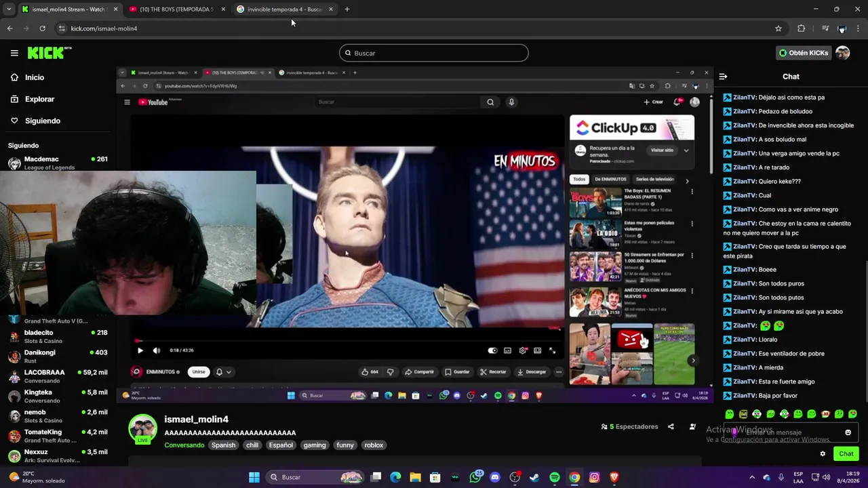The image size is (868, 488).
Task: Mute the streamed YouTube video volume
Action: 157,350
